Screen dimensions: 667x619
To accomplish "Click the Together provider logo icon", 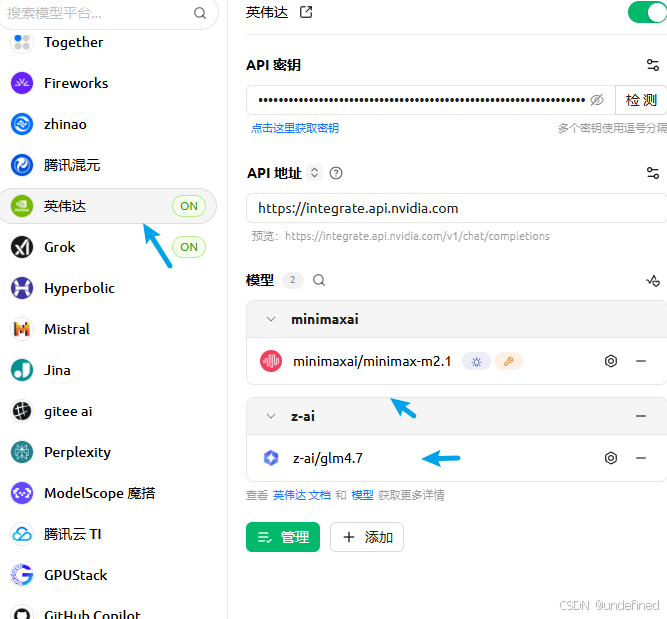I will click(x=22, y=43).
